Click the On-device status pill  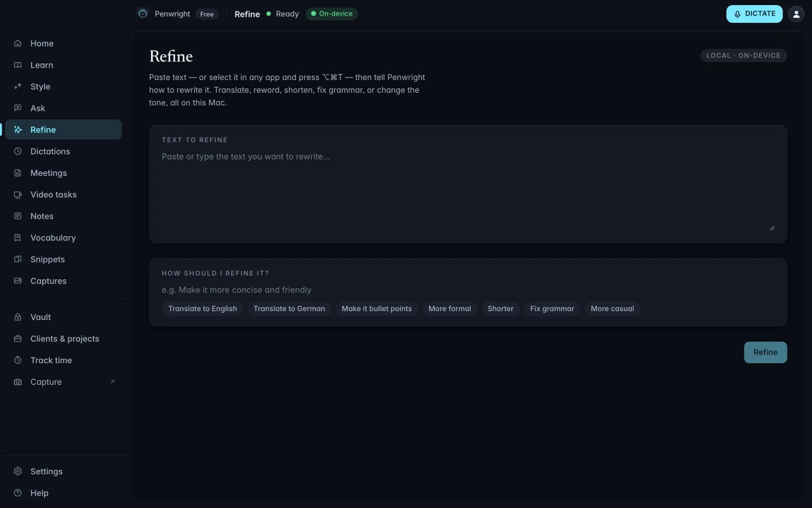(332, 14)
